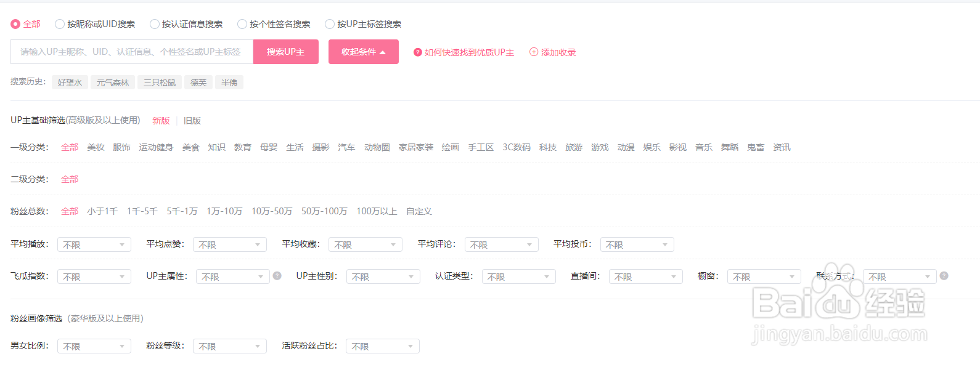Collapse filters with 收起条件 button
Image resolution: width=980 pixels, height=367 pixels.
click(x=364, y=52)
